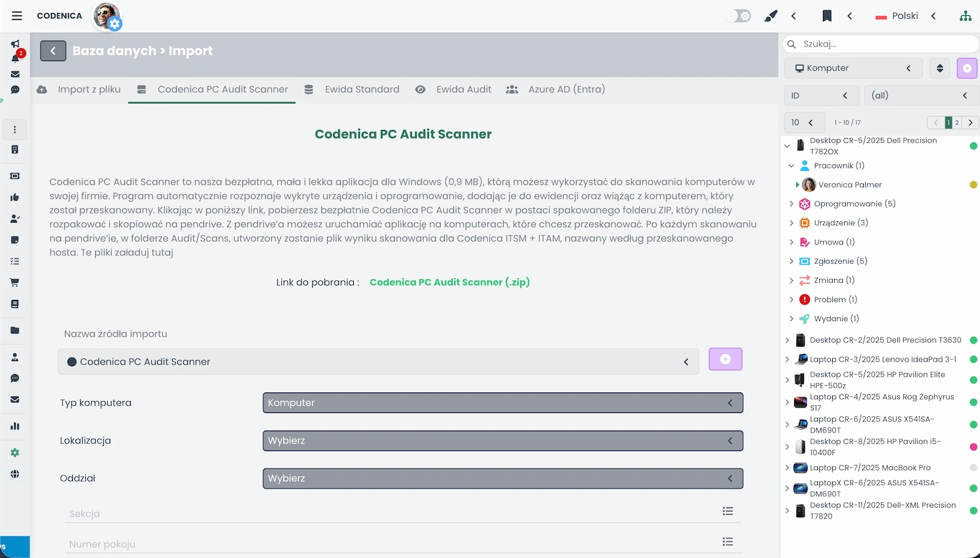This screenshot has width=980, height=558.
Task: Open the globe icon at sidebar bottom
Action: pos(14,473)
